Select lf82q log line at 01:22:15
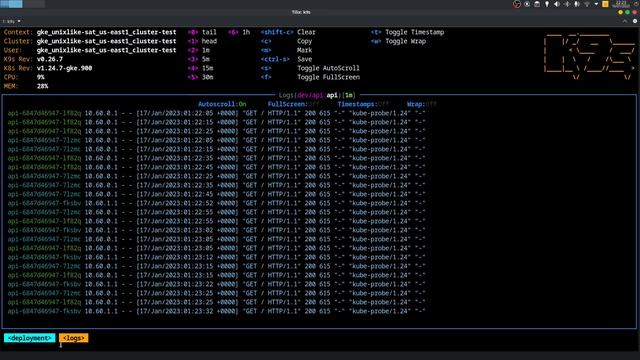The width and height of the screenshot is (640, 360). point(216,122)
